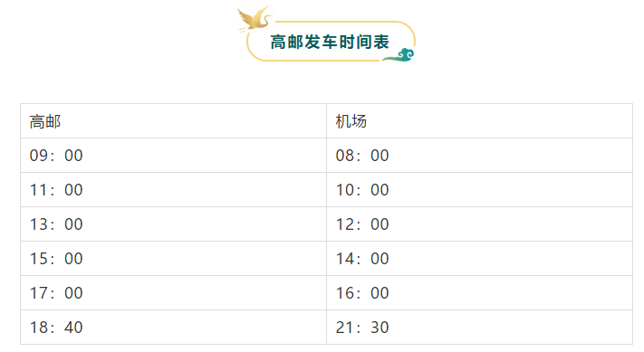Click the 高 character in the title

(278, 42)
